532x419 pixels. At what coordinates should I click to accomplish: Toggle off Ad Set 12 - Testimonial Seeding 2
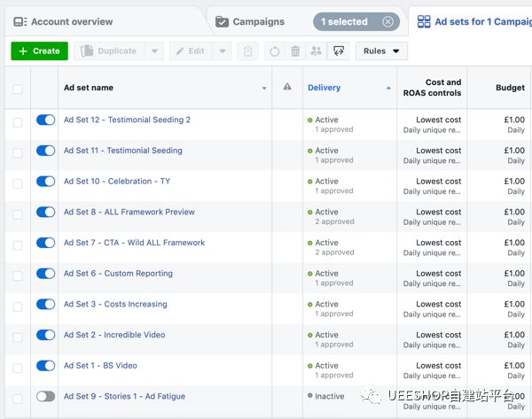(x=45, y=120)
